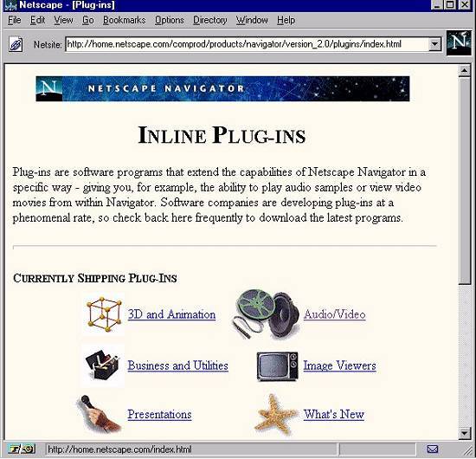Click inside the Netsite URL field
Viewport: 476px width, 459px height.
point(247,44)
